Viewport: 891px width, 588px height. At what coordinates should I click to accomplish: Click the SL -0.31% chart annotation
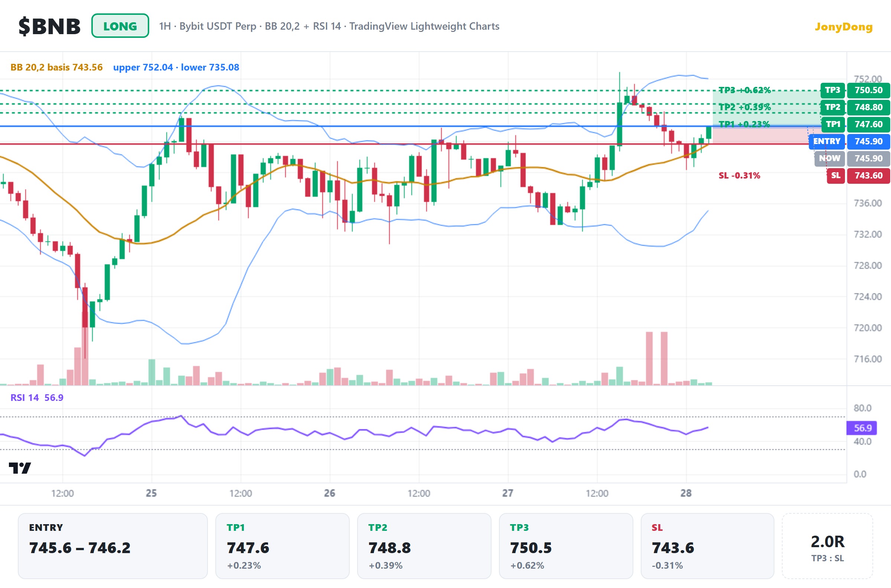pos(739,176)
